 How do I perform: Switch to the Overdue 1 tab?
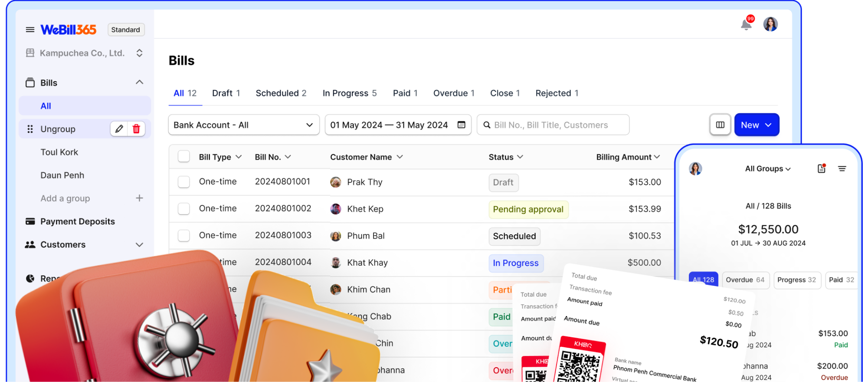(454, 93)
